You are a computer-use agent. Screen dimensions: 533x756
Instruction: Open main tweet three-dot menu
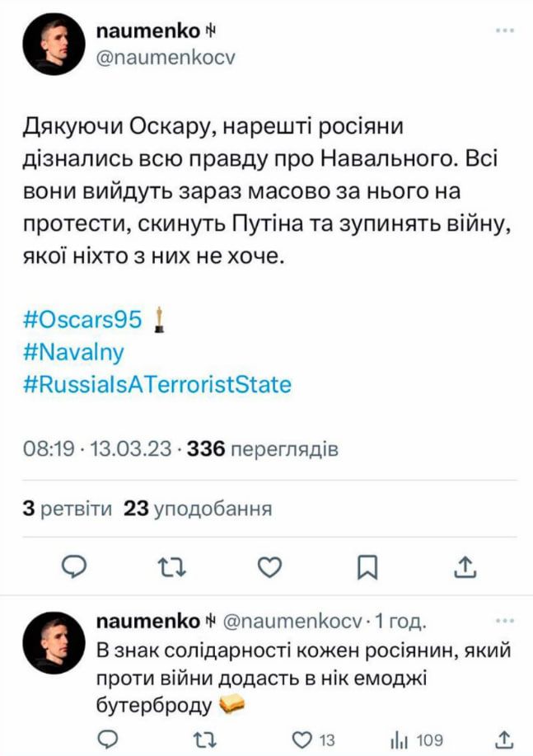coord(504,31)
